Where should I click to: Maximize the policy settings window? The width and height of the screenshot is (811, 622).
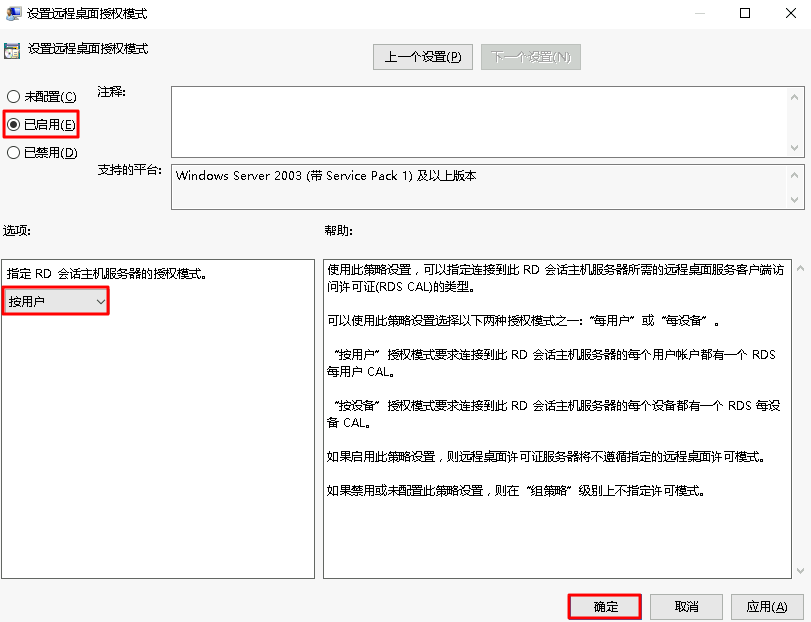744,13
